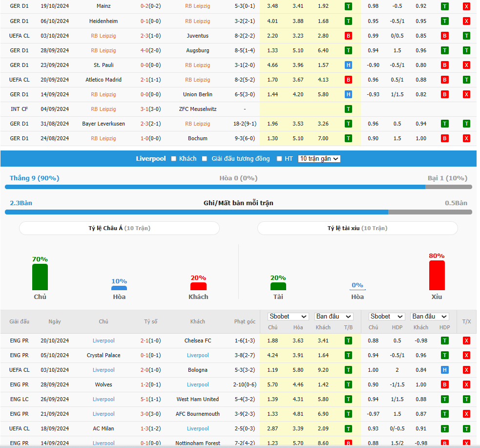This screenshot has height=448, width=480.
Task: Click red X icon in Bochum row
Action: point(466,138)
